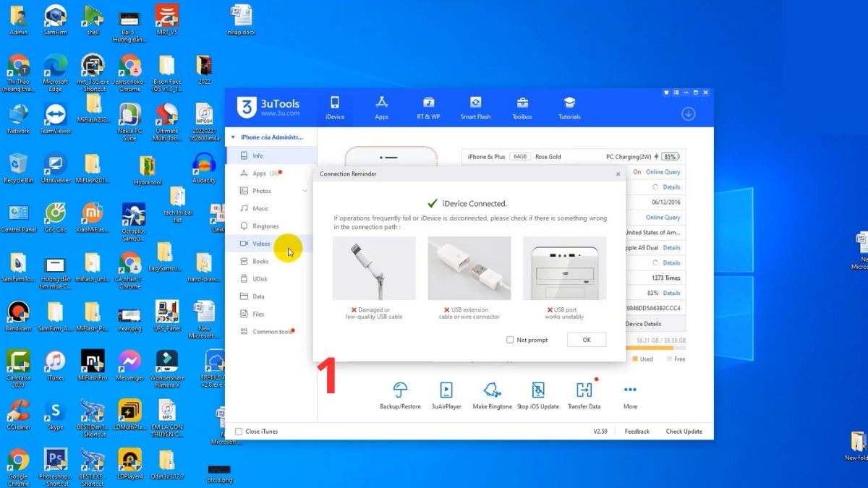The width and height of the screenshot is (868, 488).
Task: Open the iDevice tab in 3uTools
Action: (335, 108)
